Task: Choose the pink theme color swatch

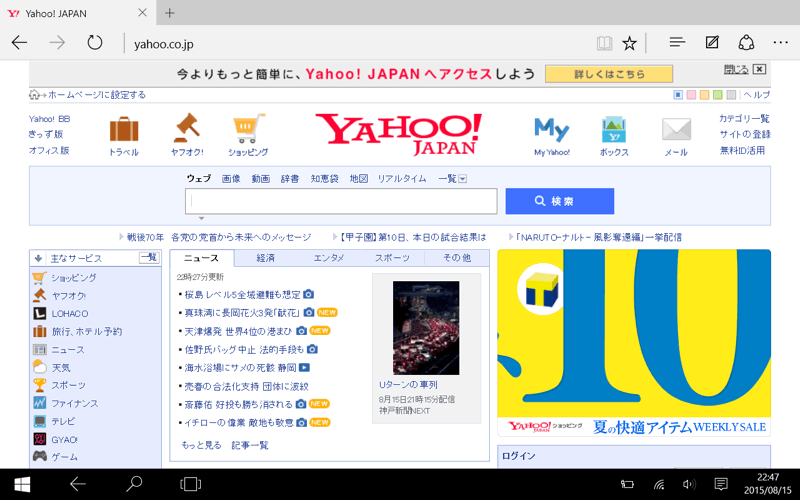Action: (x=691, y=95)
